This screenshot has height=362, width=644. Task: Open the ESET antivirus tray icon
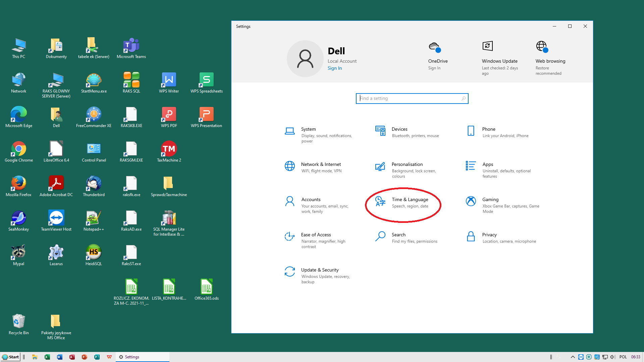pyautogui.click(x=589, y=357)
